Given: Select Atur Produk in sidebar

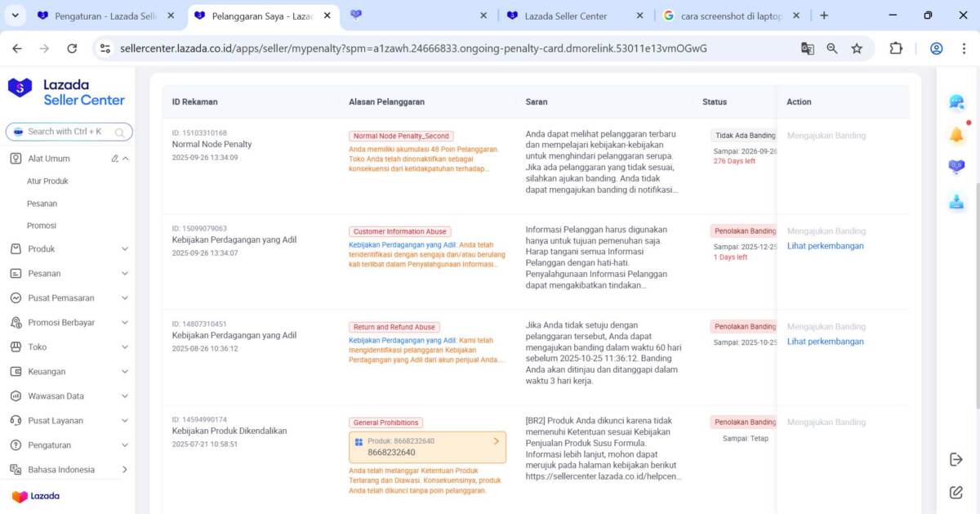Looking at the screenshot, I should 47,181.
